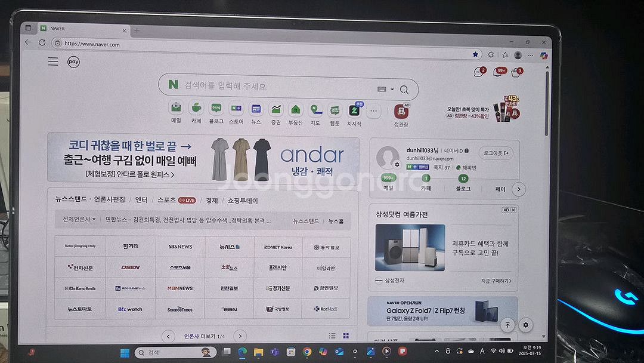Open the Naver hamburger menu
The width and height of the screenshot is (644, 363).
point(53,61)
